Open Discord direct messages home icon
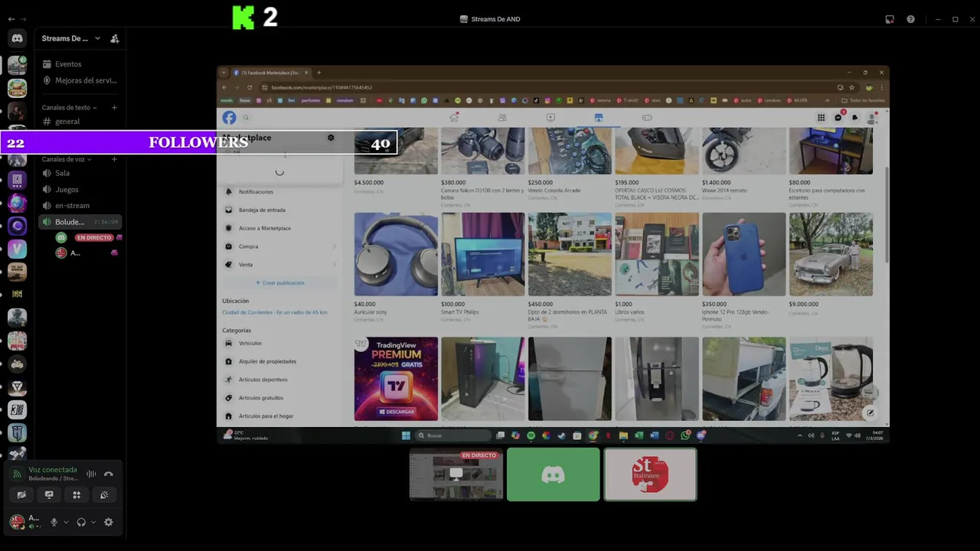 [x=17, y=38]
